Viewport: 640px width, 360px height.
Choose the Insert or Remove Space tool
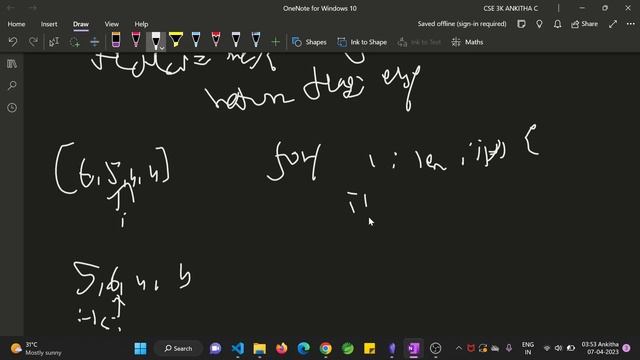pos(94,42)
